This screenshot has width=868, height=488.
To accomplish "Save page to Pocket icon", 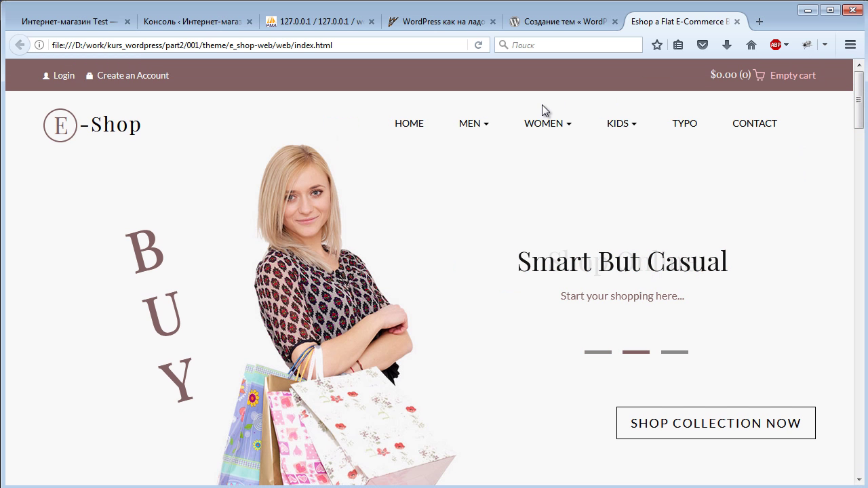I will (703, 45).
